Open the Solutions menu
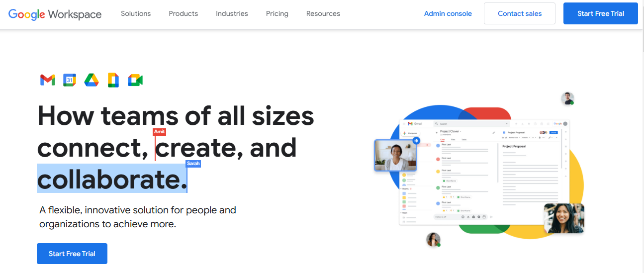 (136, 13)
